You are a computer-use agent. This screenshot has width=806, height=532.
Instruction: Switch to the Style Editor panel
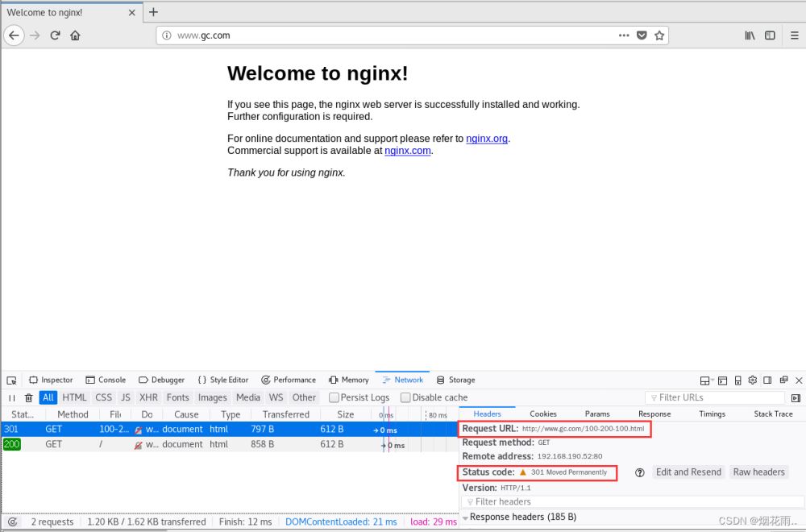pos(223,380)
